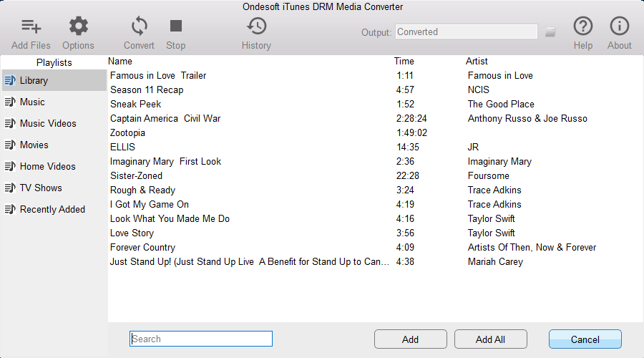
Task: Click the Add Files toolbar icon
Action: coord(31,27)
